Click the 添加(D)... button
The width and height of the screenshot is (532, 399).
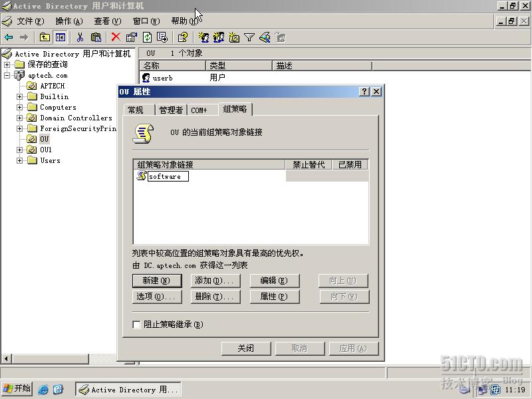[215, 281]
